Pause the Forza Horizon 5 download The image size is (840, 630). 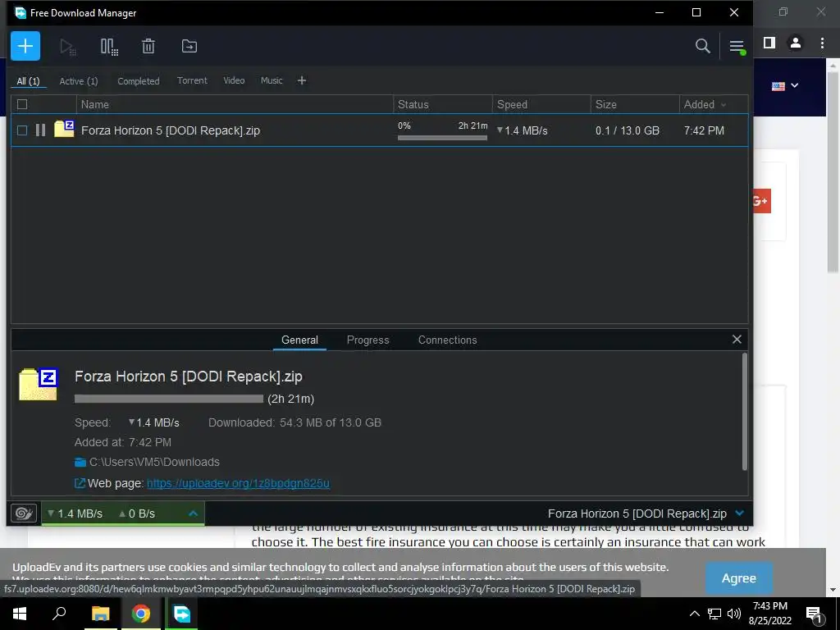point(40,130)
